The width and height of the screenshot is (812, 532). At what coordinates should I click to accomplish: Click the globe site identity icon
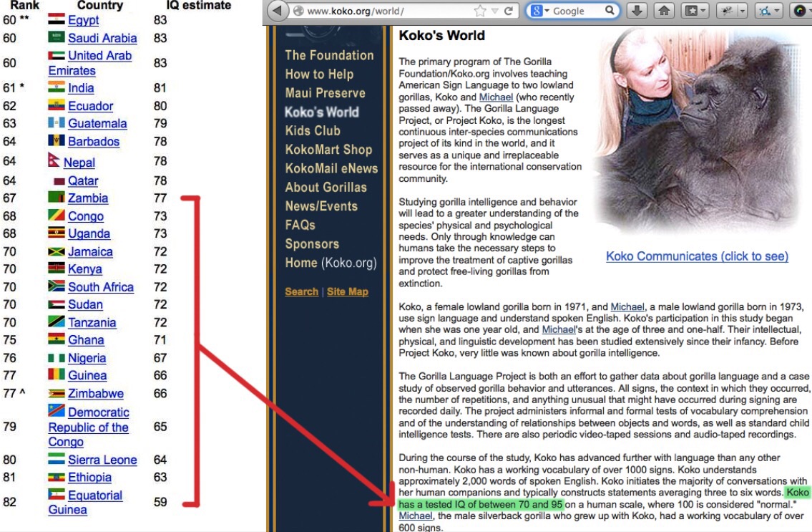298,11
